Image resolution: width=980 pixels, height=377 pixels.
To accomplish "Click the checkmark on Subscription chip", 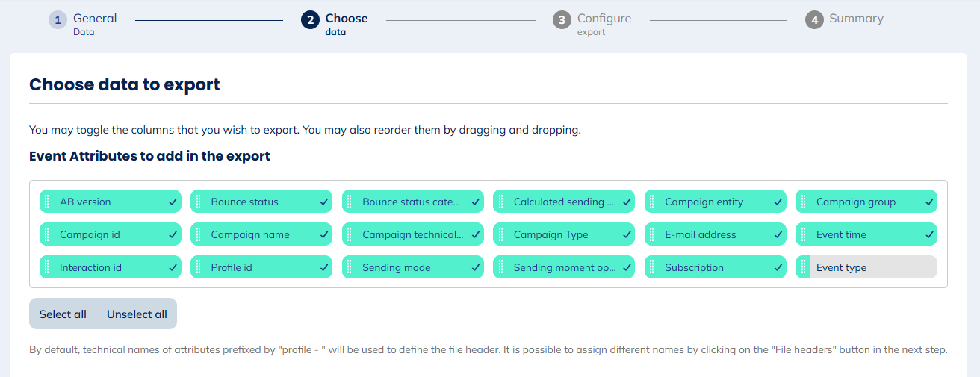I will point(778,267).
